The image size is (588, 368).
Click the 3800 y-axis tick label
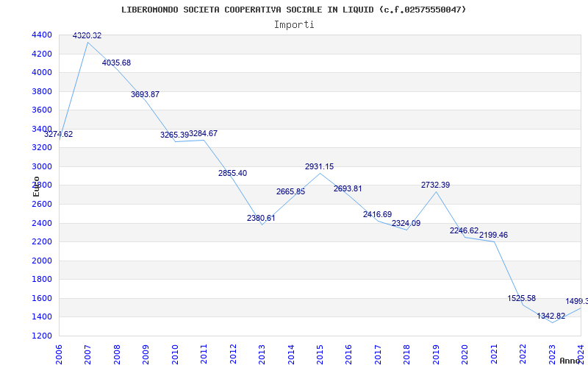42,91
